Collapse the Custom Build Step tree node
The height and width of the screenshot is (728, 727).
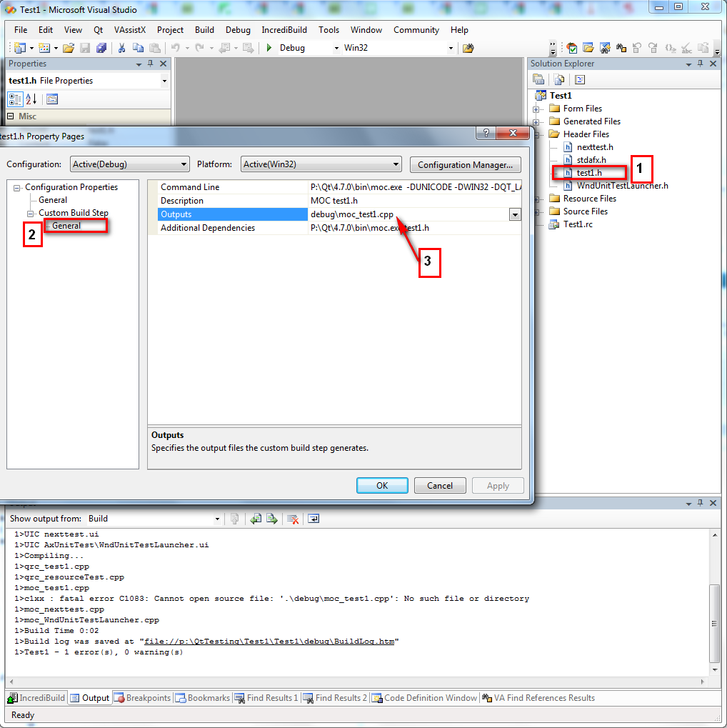pyautogui.click(x=30, y=212)
